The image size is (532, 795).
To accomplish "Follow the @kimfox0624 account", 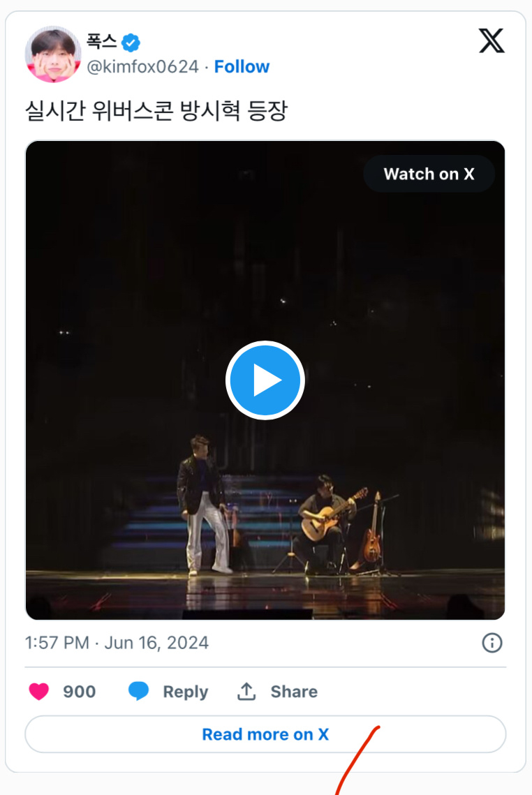I will click(242, 67).
